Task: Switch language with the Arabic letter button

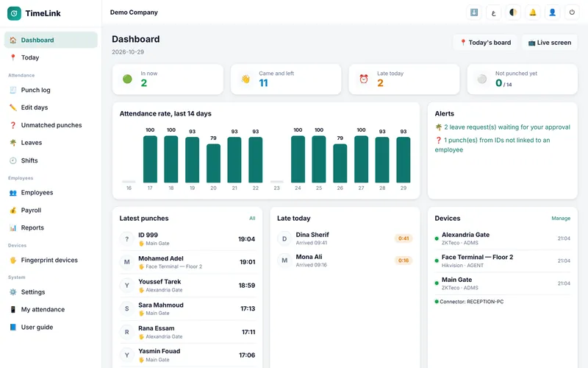Action: (x=493, y=13)
